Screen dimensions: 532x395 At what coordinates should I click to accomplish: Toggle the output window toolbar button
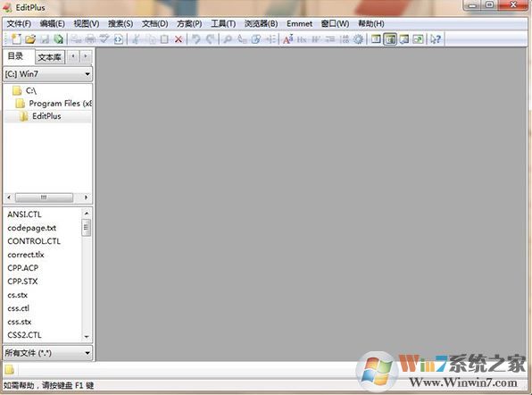pos(404,39)
